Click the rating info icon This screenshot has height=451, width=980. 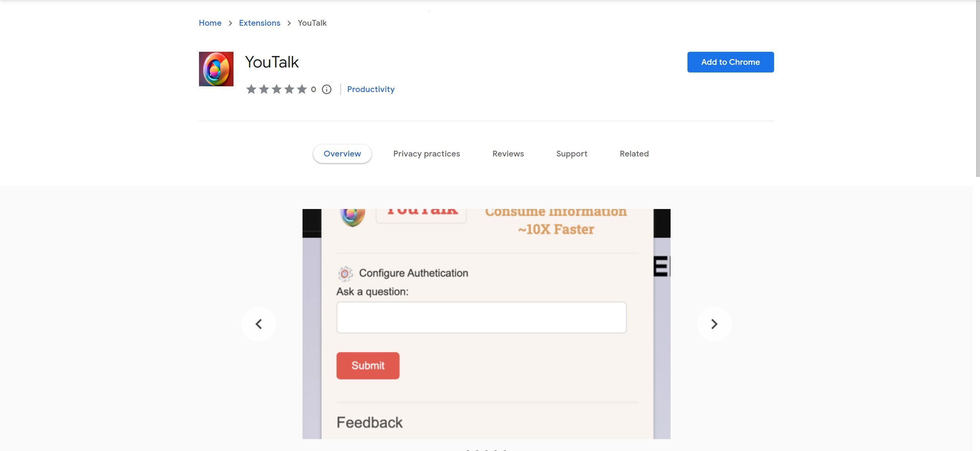tap(326, 89)
